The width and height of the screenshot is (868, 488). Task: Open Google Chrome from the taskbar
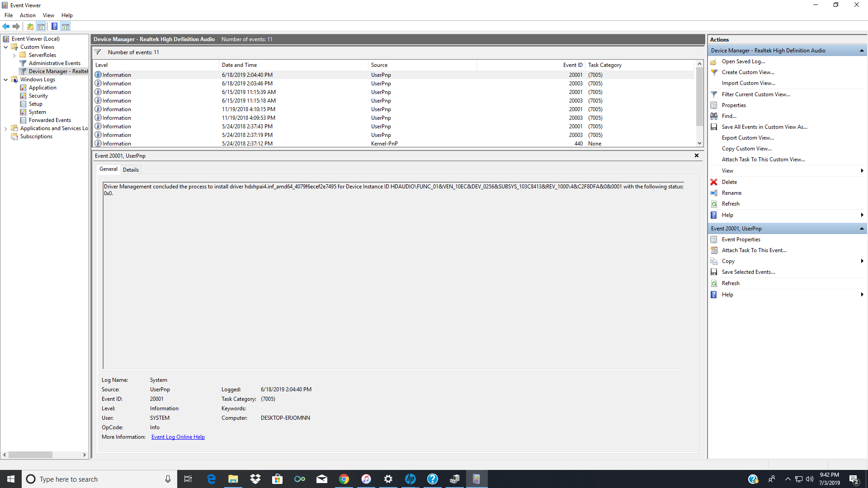point(344,479)
